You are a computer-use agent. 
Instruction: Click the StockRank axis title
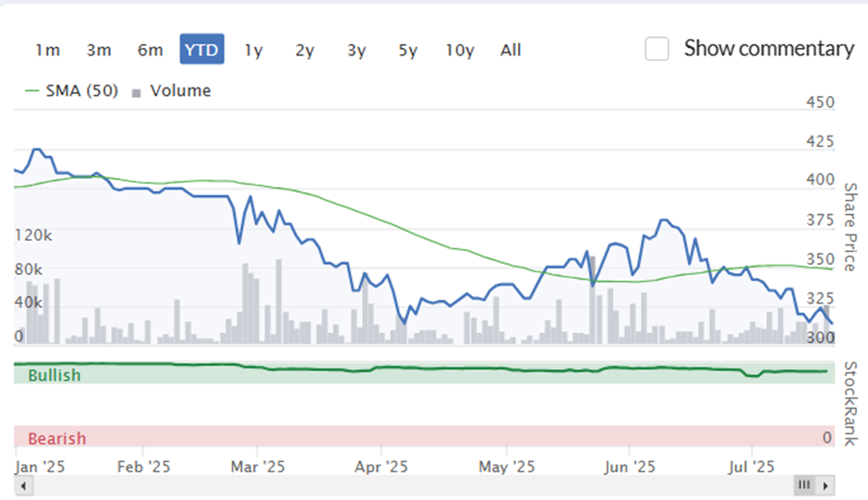(x=850, y=404)
